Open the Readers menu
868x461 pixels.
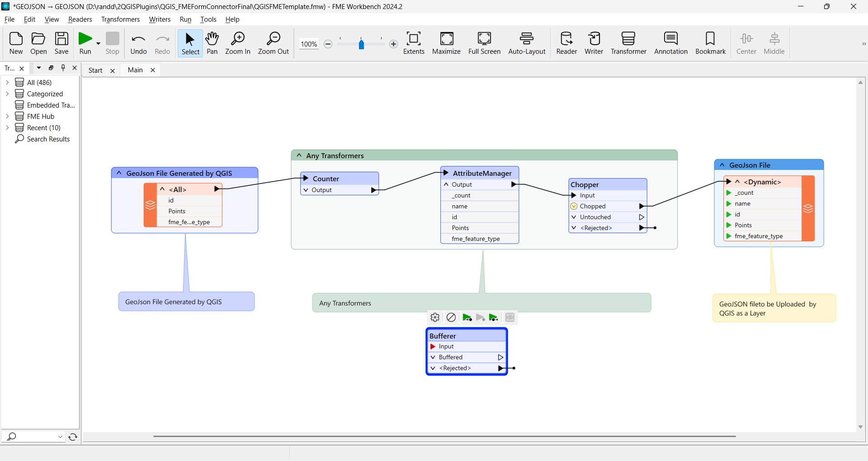pyautogui.click(x=80, y=19)
